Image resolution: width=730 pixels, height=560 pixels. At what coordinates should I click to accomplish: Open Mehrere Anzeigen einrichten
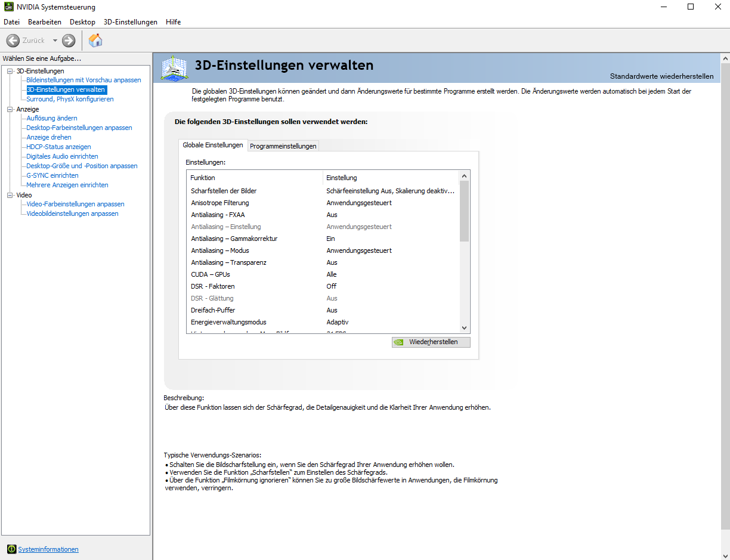tap(67, 185)
